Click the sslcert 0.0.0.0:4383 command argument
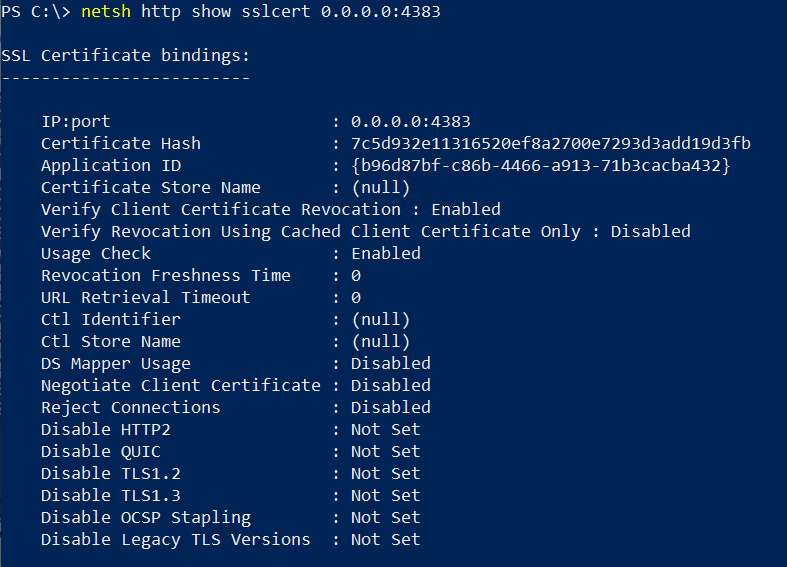787x567 pixels. point(341,11)
